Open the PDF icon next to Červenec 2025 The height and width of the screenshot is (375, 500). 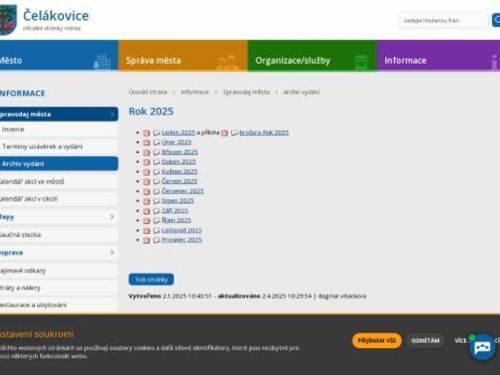coord(147,191)
